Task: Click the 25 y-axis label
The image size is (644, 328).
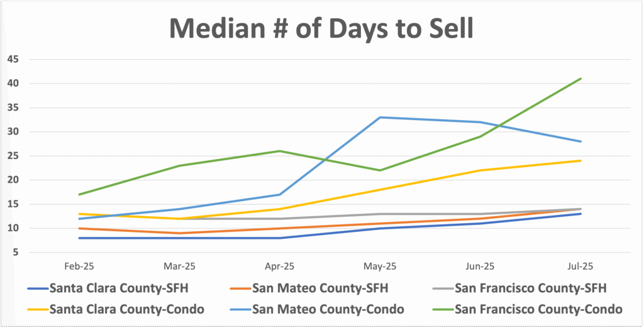Action: pyautogui.click(x=14, y=156)
